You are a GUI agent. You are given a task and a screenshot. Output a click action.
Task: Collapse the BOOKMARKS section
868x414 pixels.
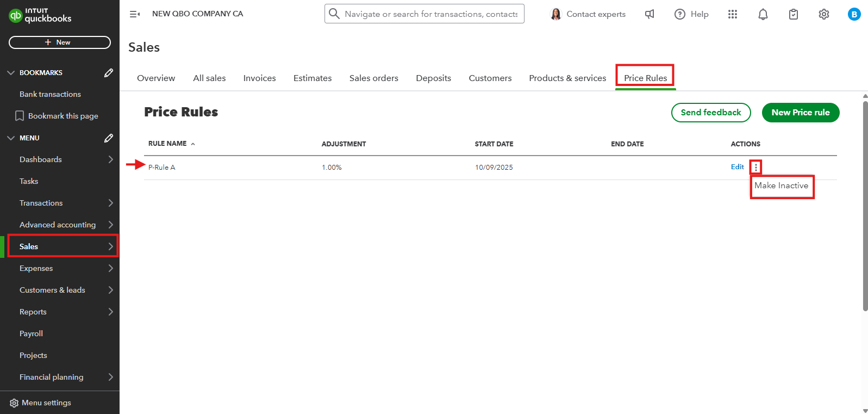pos(11,73)
